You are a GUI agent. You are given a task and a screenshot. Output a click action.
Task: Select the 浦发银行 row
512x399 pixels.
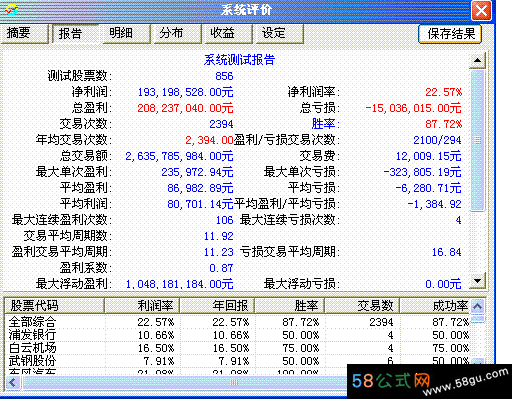[x=238, y=335]
